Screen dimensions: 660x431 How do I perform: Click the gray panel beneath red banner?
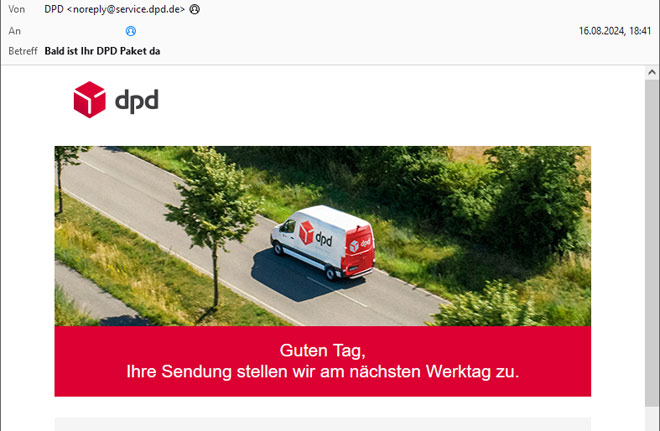pos(322,424)
